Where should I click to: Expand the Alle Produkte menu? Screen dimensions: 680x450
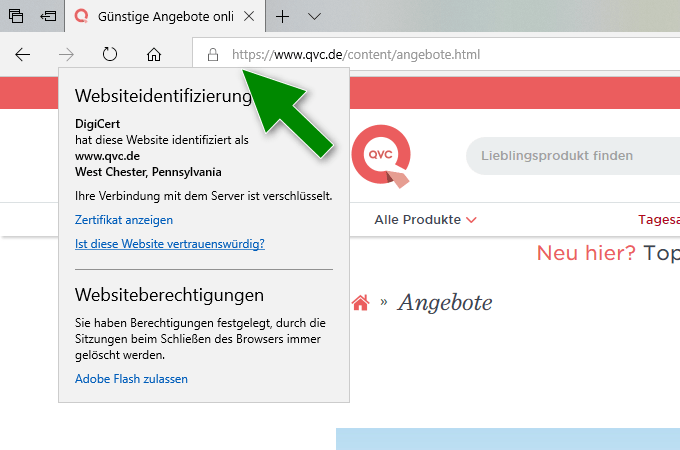[425, 220]
